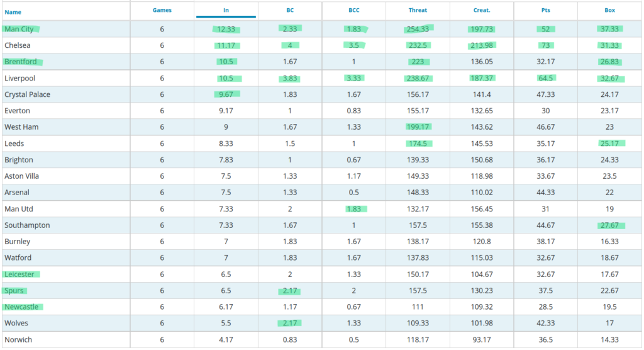The image size is (644, 350).
Task: Click Liverpool's Threat value 238.67
Action: 418,78
